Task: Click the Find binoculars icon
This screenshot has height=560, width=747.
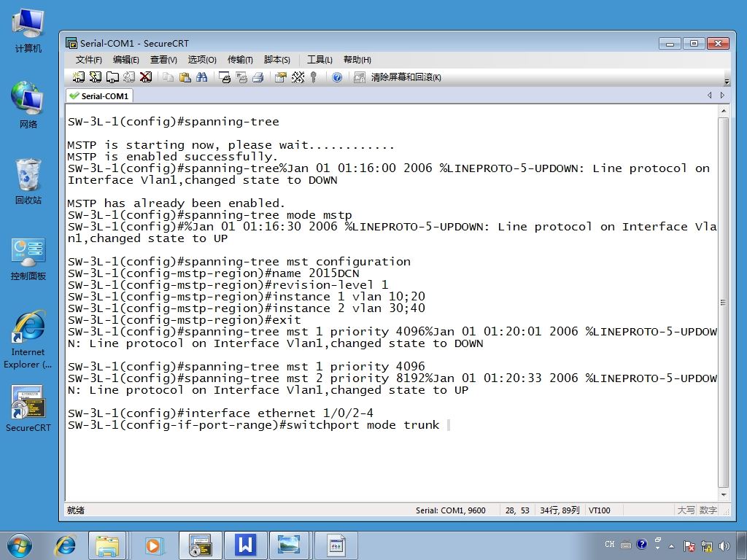Action: click(x=201, y=77)
